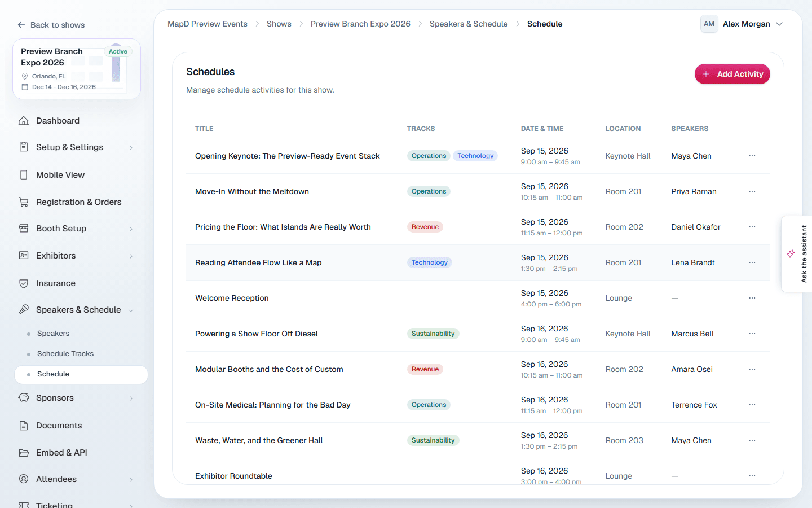This screenshot has height=508, width=812.
Task: Open Preview Branch Expo 2026 breadcrumb
Action: click(x=360, y=24)
